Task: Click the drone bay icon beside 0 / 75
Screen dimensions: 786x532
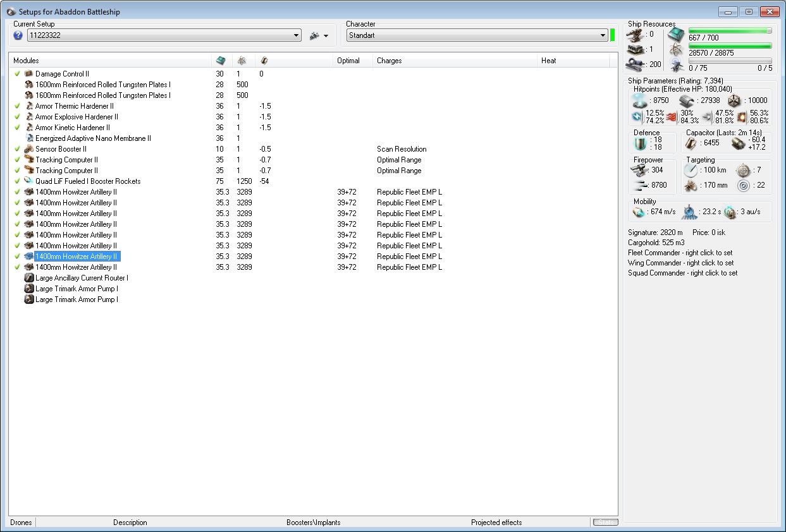Action: pyautogui.click(x=676, y=64)
